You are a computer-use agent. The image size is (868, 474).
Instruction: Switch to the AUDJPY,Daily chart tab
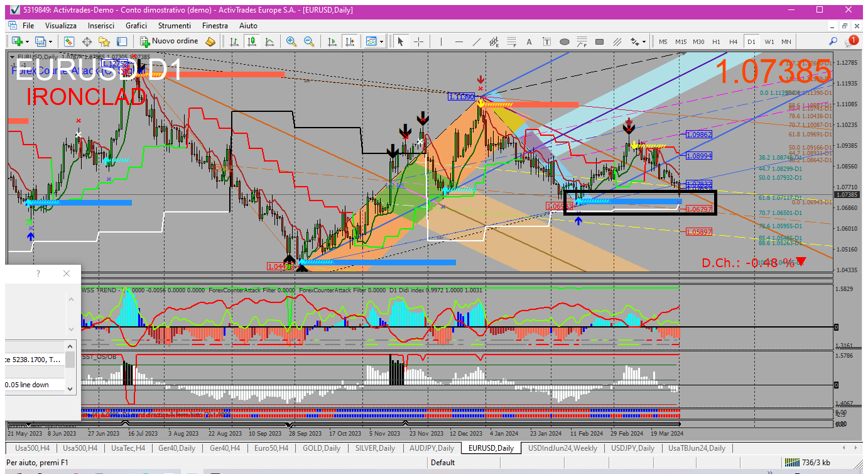(x=431, y=448)
